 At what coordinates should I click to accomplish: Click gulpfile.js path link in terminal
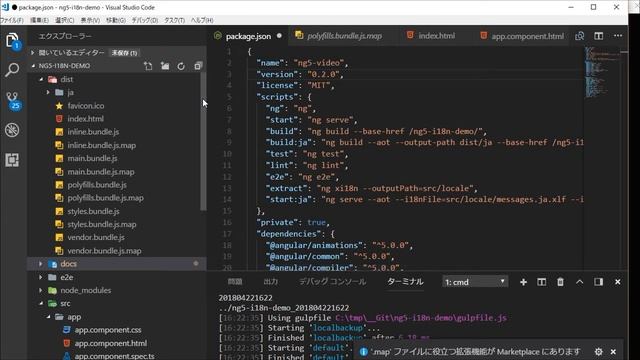pos(421,318)
